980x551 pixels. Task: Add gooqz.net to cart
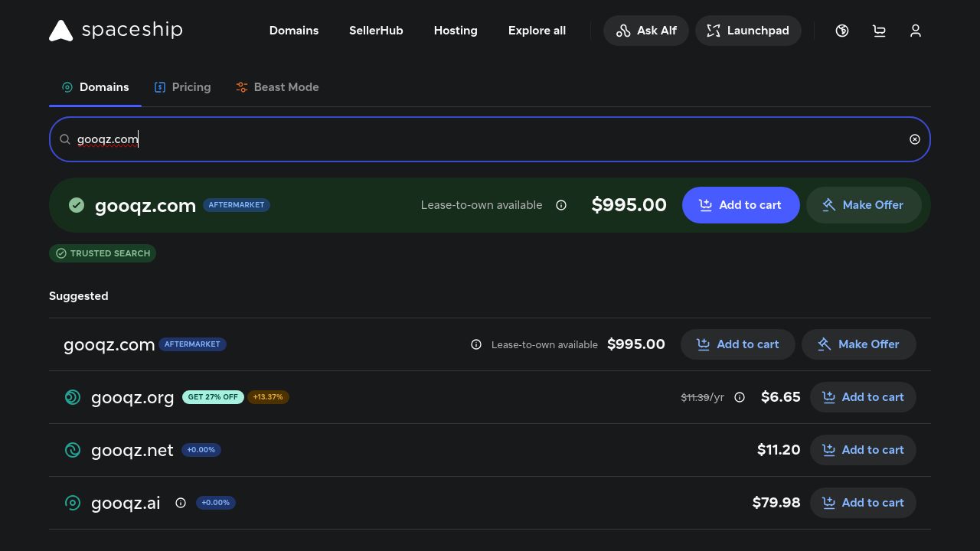(863, 450)
